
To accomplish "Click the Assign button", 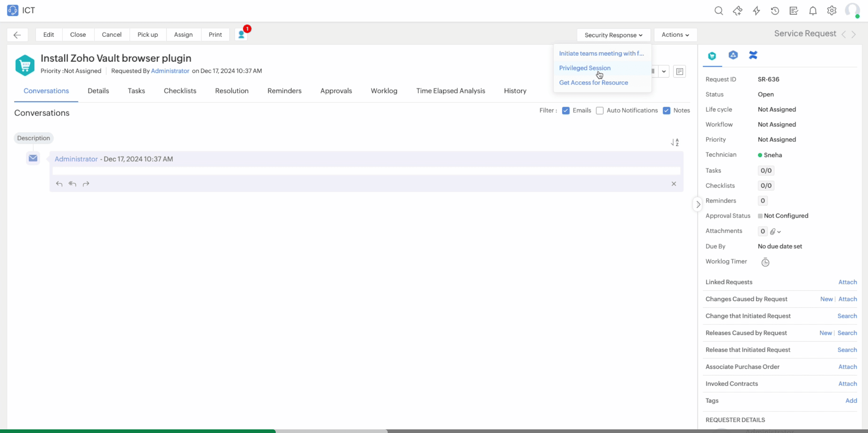I will click(x=183, y=34).
